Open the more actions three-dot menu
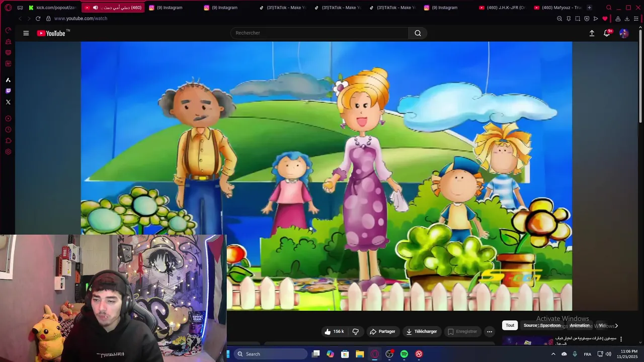 (x=490, y=332)
